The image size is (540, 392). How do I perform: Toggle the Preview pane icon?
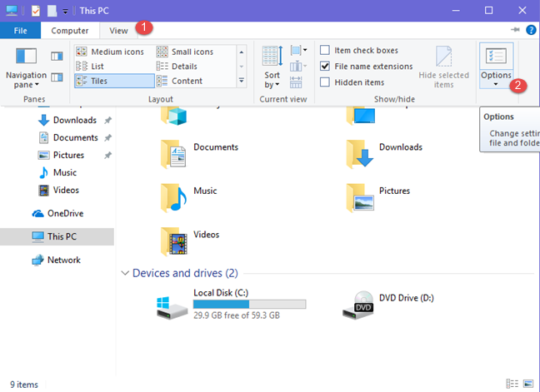[57, 56]
